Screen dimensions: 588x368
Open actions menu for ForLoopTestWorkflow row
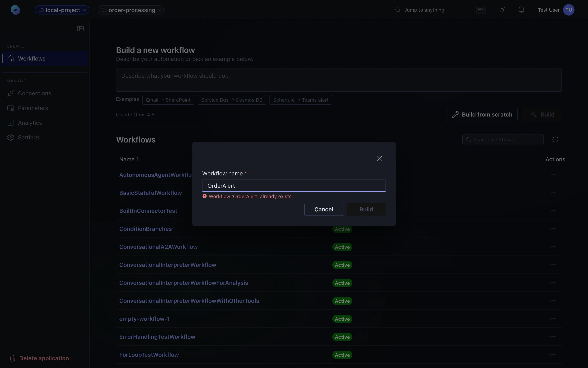(552, 355)
